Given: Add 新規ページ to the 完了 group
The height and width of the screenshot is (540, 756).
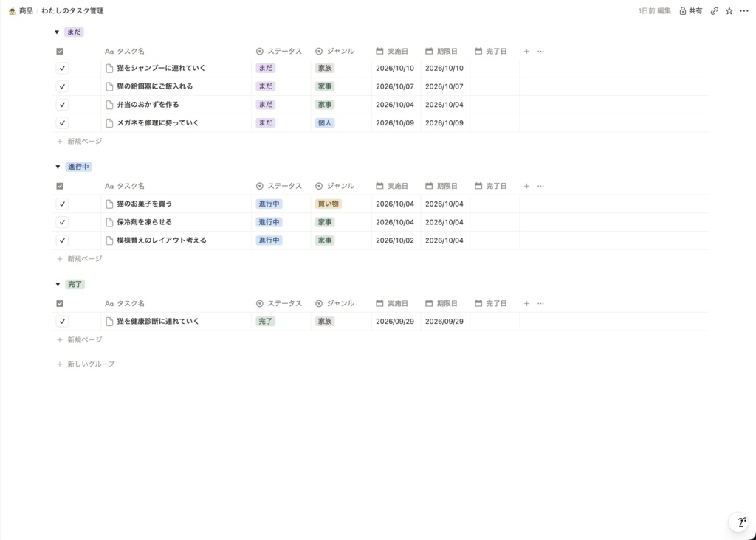Looking at the screenshot, I should coord(80,340).
